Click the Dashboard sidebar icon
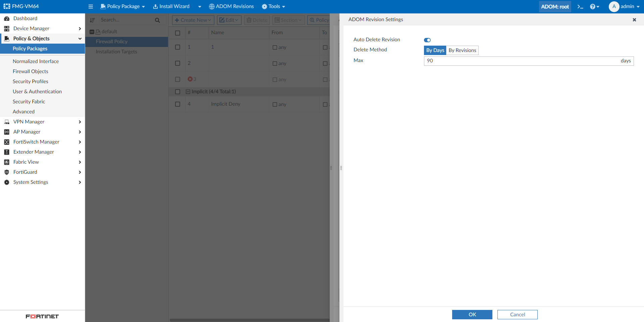 [7, 18]
